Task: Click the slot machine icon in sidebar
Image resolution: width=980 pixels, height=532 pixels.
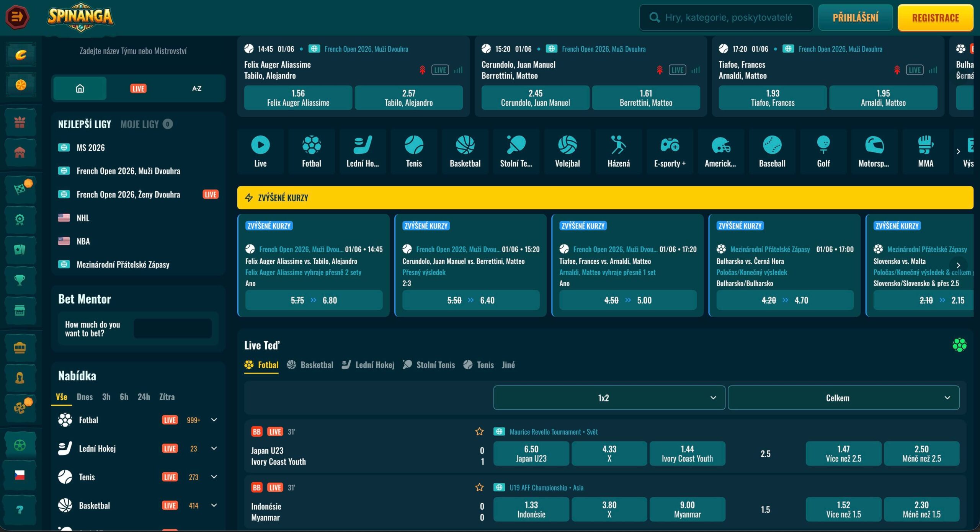Action: [20, 348]
